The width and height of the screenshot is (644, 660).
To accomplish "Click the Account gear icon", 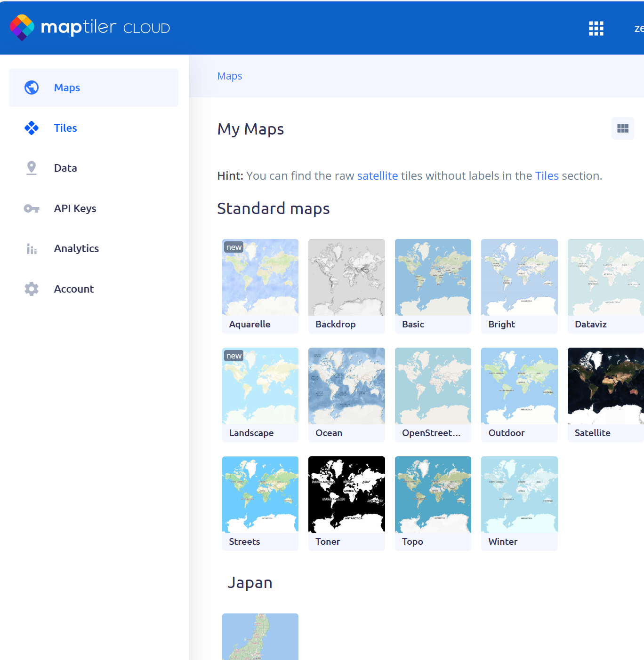I will click(x=32, y=289).
